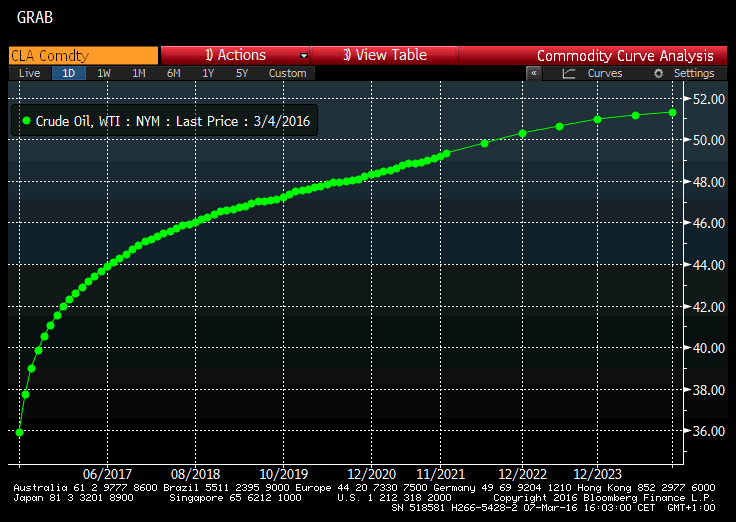
Task: Click the Commodity Curve Analysis title
Action: (x=625, y=56)
